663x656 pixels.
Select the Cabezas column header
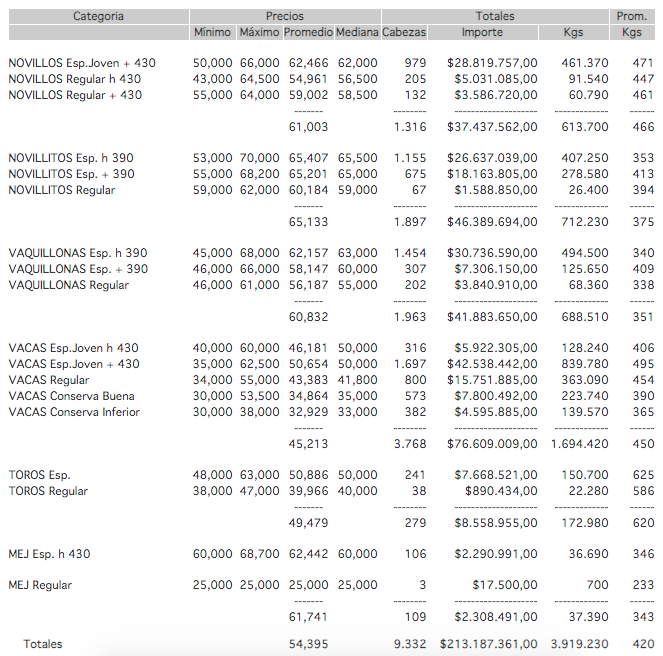tap(404, 32)
